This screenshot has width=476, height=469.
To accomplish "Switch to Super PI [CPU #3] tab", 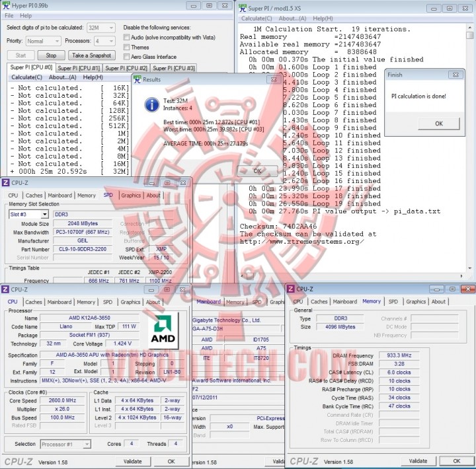I will click(x=174, y=68).
